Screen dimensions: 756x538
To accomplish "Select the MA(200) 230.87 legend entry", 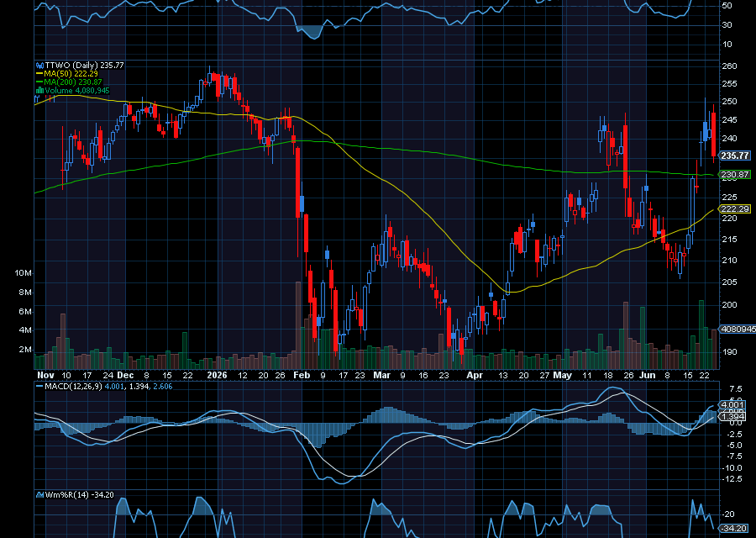I will pyautogui.click(x=70, y=82).
